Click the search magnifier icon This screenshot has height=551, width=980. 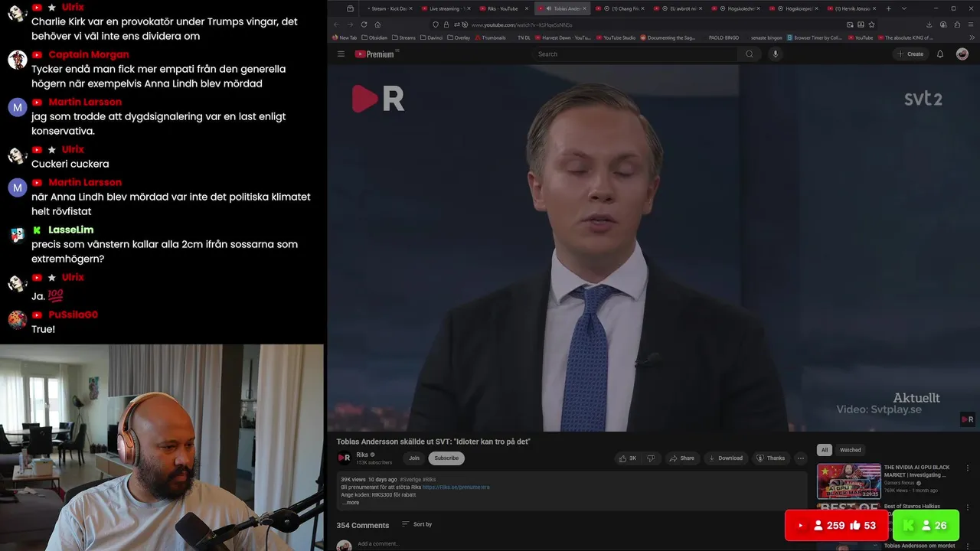(750, 54)
